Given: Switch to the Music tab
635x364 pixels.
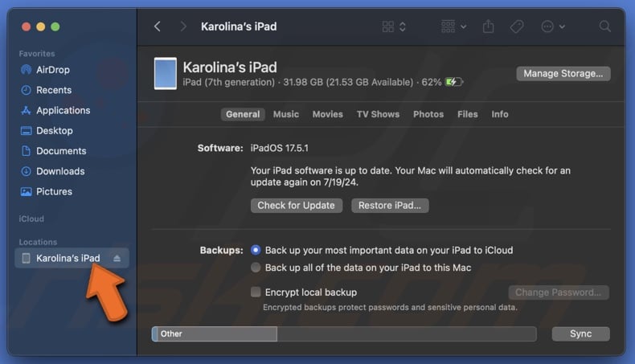Looking at the screenshot, I should [286, 114].
